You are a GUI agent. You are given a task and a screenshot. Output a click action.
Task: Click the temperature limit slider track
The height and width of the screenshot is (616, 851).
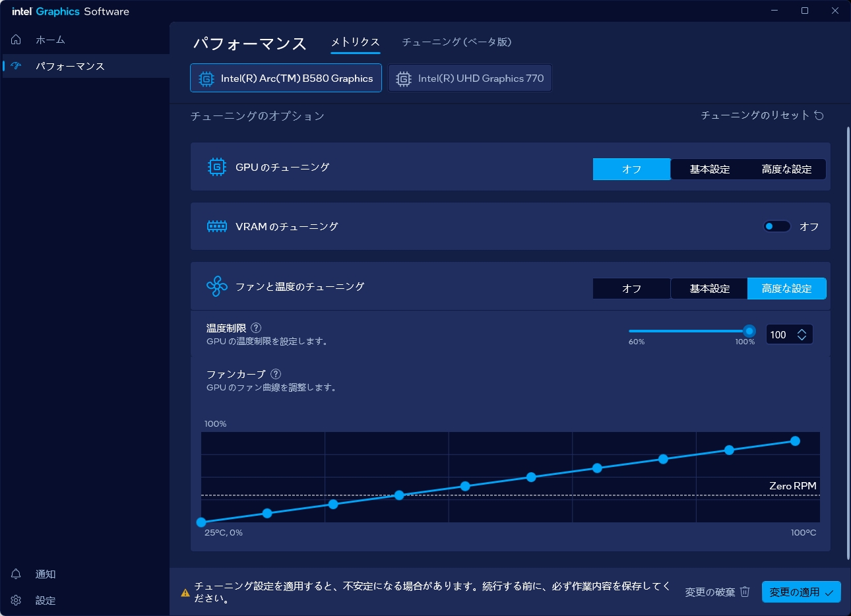click(689, 330)
